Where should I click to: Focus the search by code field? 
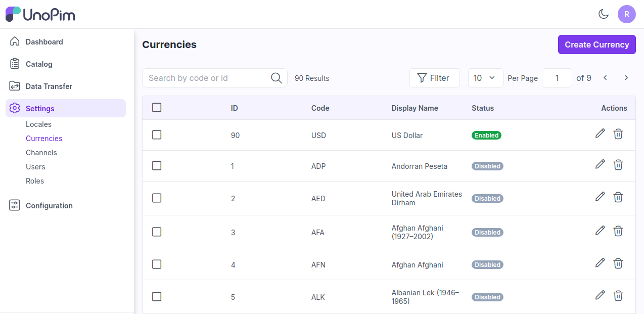[207, 78]
